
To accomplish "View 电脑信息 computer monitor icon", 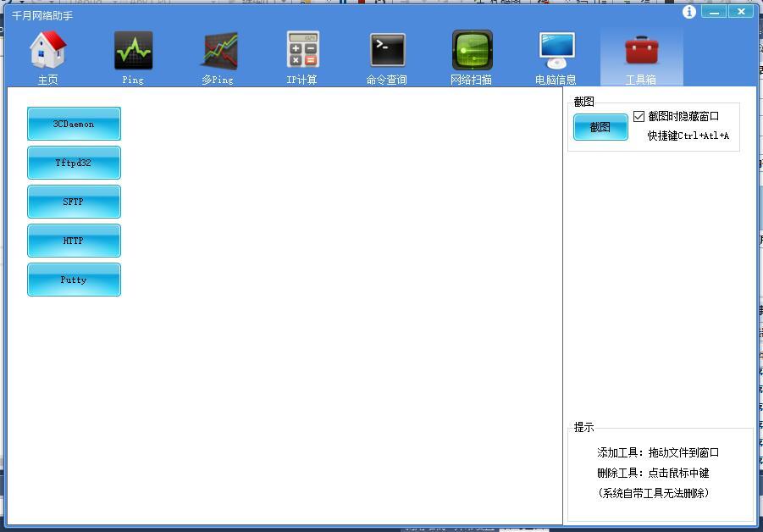I will click(x=556, y=51).
